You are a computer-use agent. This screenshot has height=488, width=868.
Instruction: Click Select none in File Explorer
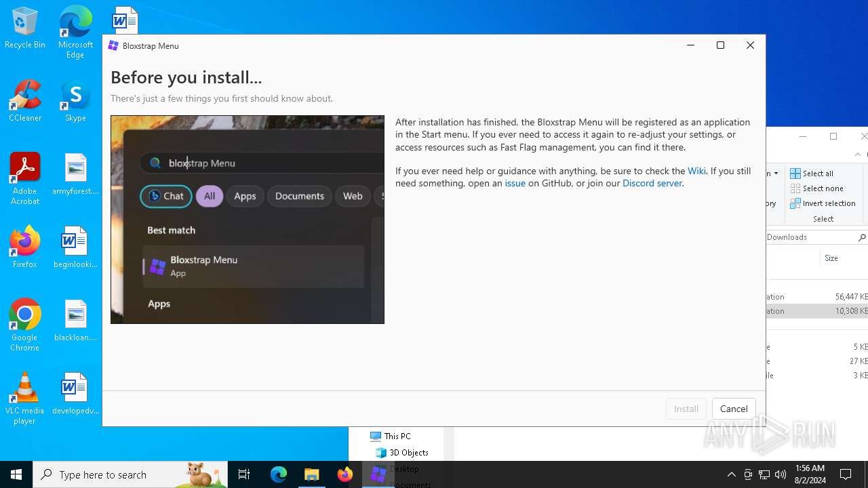816,188
